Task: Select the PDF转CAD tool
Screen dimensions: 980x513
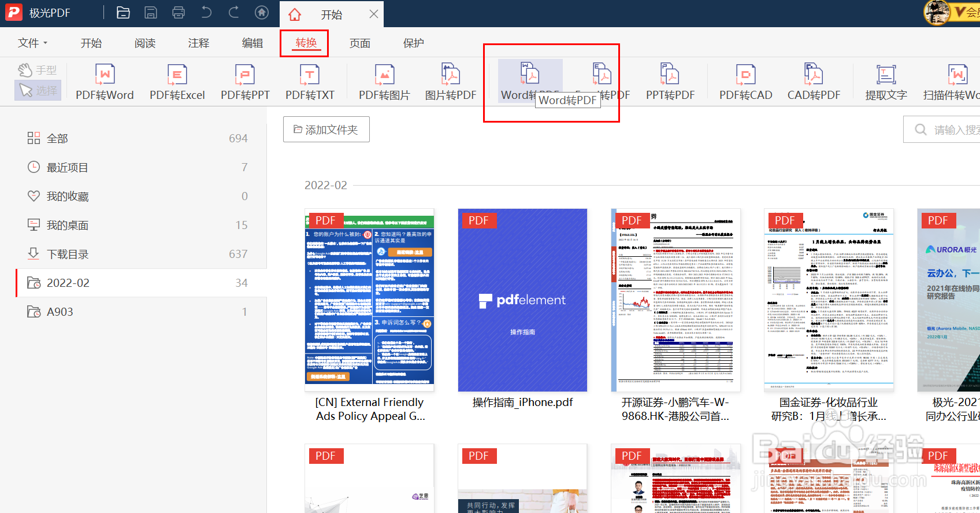Action: point(745,82)
